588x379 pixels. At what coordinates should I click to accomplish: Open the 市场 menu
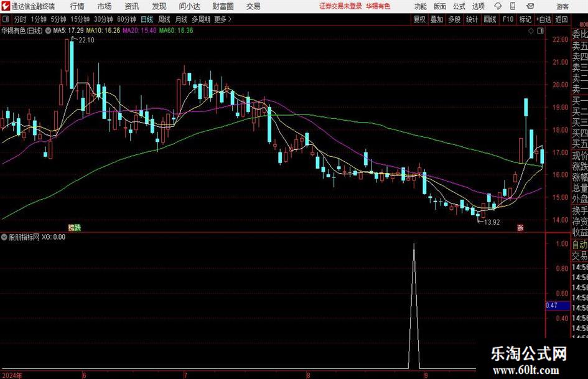click(105, 6)
